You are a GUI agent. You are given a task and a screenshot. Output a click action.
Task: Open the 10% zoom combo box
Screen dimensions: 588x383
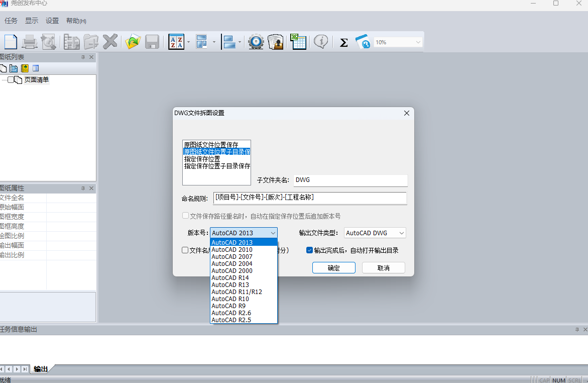(x=398, y=42)
